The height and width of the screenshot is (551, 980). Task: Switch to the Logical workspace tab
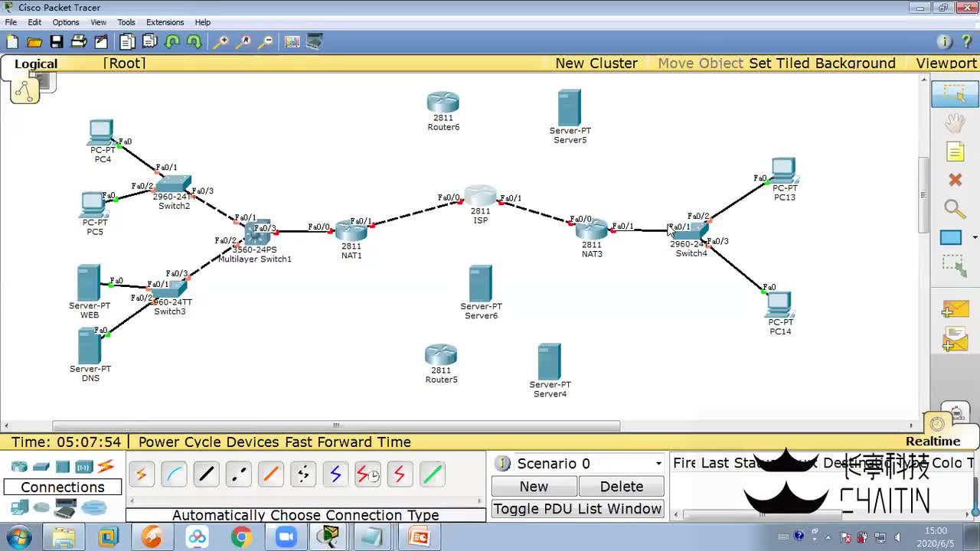coord(35,64)
